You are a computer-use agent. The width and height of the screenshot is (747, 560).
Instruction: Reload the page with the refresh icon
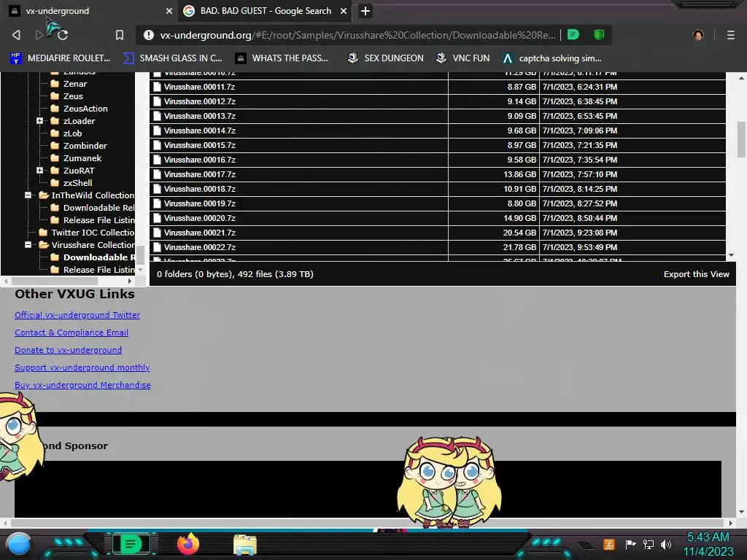pos(63,35)
